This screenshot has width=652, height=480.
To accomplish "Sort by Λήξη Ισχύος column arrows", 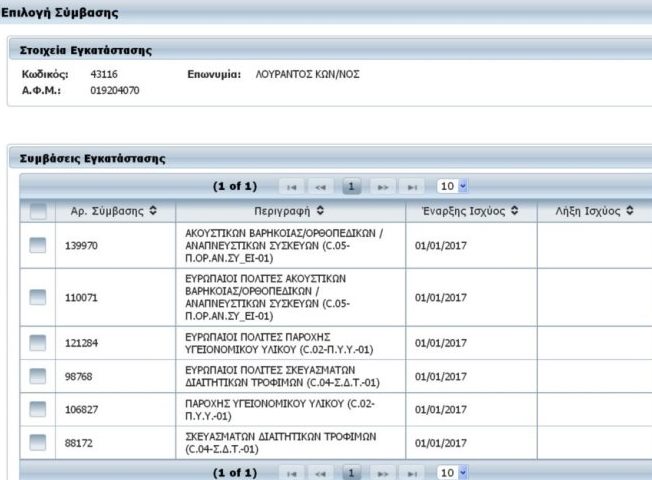I will pyautogui.click(x=630, y=210).
